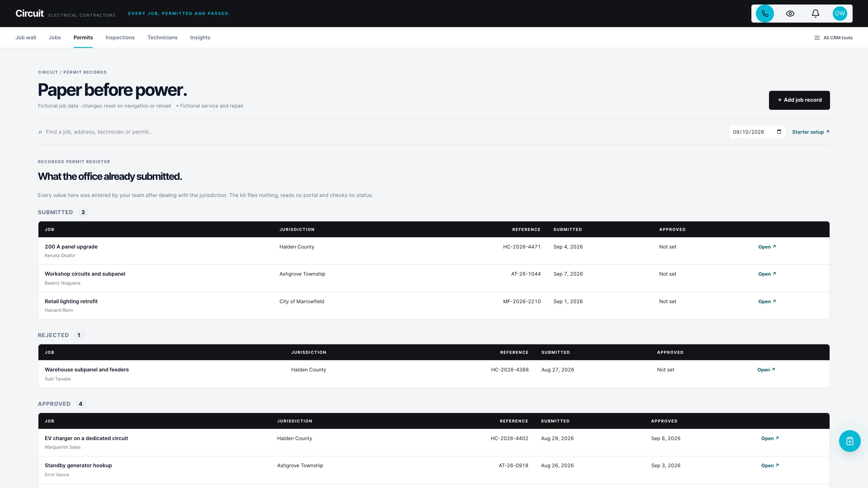The width and height of the screenshot is (868, 488).
Task: Select the Permits tab
Action: (x=83, y=37)
